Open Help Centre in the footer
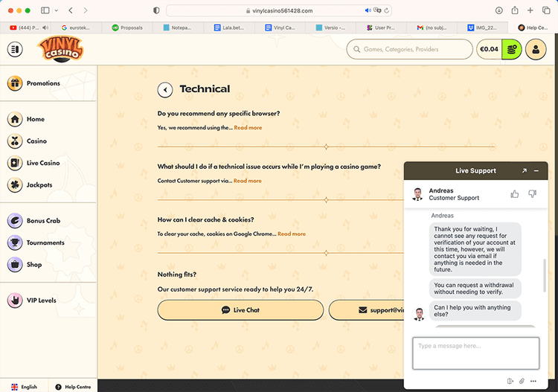Screen dimensions: 558x392 click(74, 387)
